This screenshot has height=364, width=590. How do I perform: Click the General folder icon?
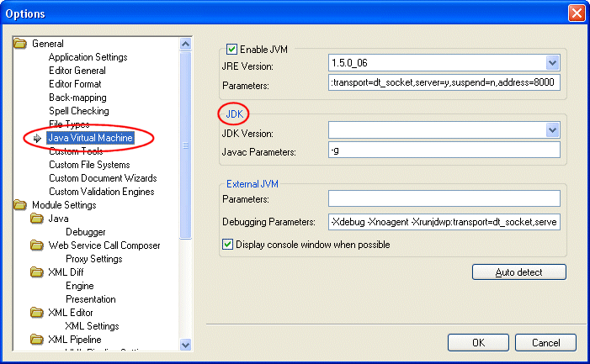coord(21,44)
